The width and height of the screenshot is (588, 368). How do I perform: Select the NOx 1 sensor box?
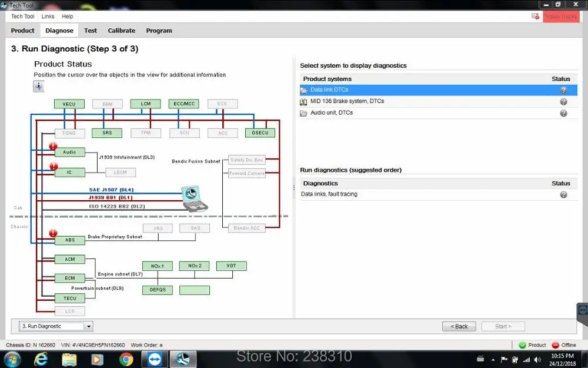158,266
